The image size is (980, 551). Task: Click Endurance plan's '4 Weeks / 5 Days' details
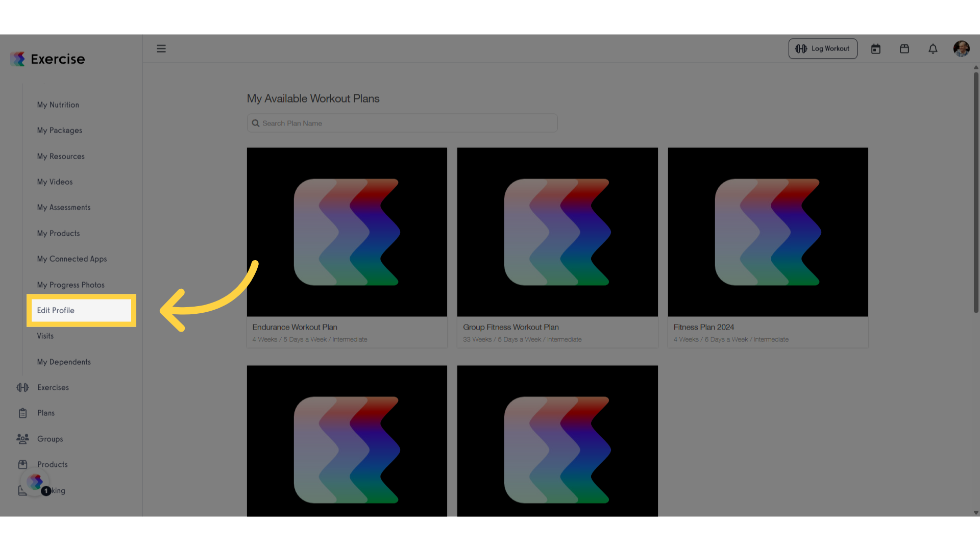310,340
